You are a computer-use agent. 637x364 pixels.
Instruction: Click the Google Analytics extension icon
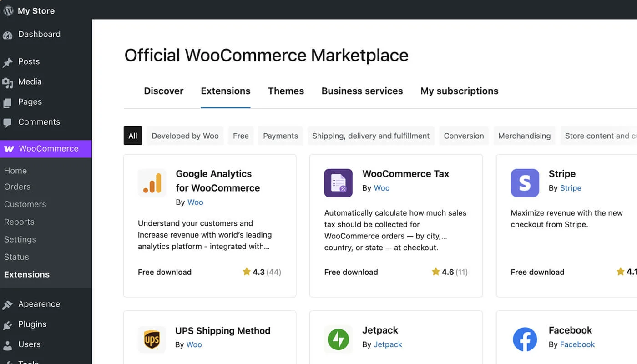152,183
